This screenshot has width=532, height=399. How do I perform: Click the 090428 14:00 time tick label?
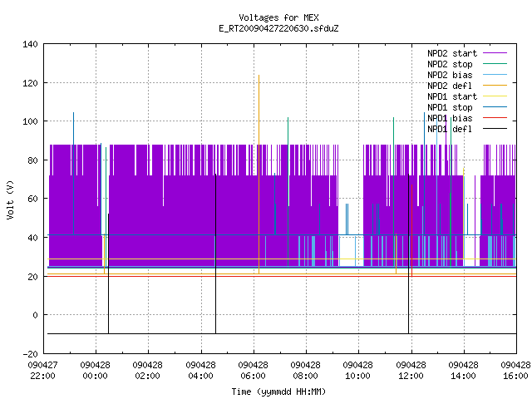tap(464, 371)
